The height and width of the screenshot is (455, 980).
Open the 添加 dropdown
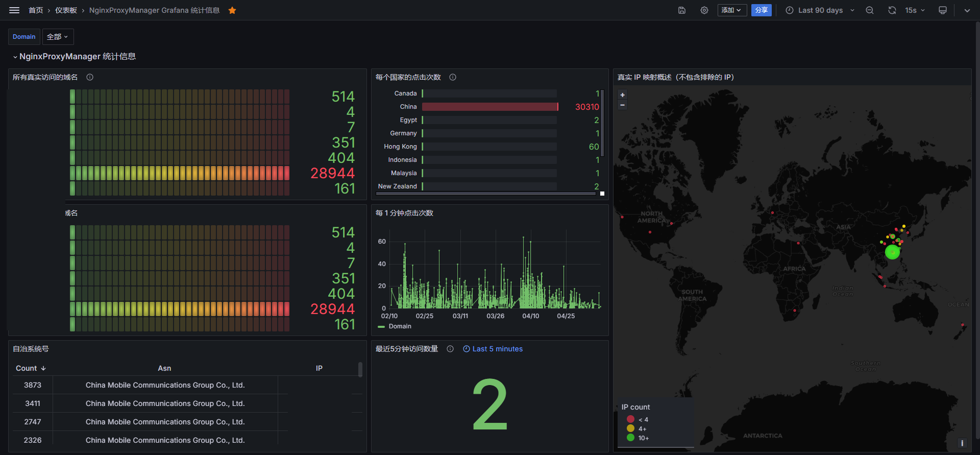point(732,10)
